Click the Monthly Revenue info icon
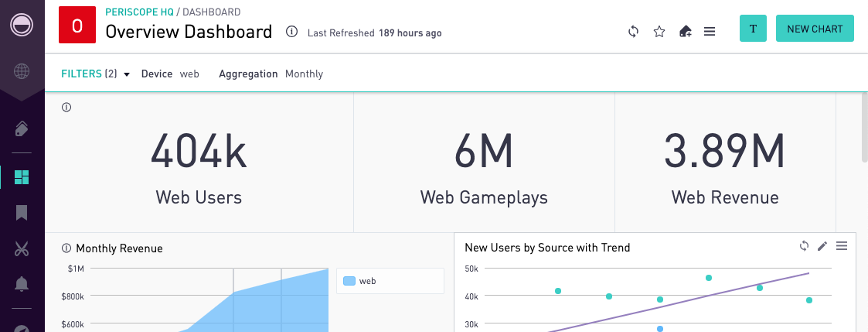The height and width of the screenshot is (332, 868). click(x=66, y=248)
